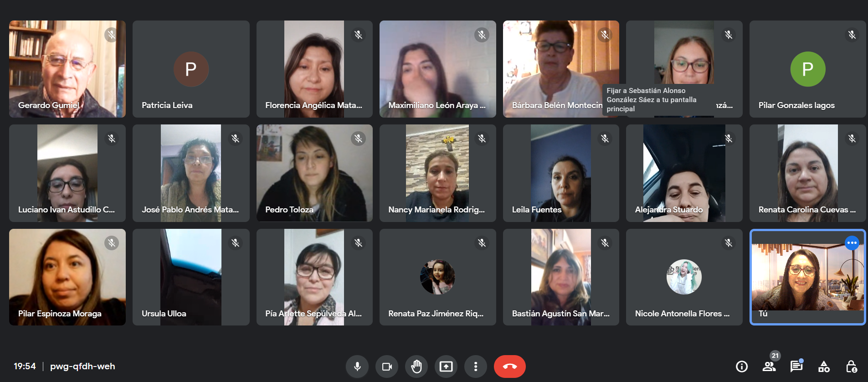Open the blue three-dot options on your tile
Viewport: 868px width, 382px height.
coord(852,243)
